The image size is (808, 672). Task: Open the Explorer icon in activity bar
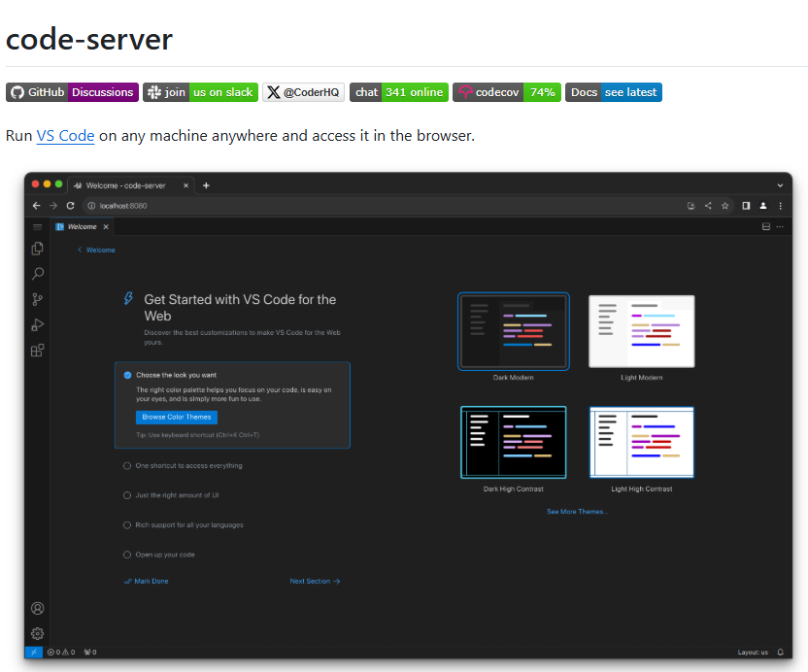click(x=38, y=249)
